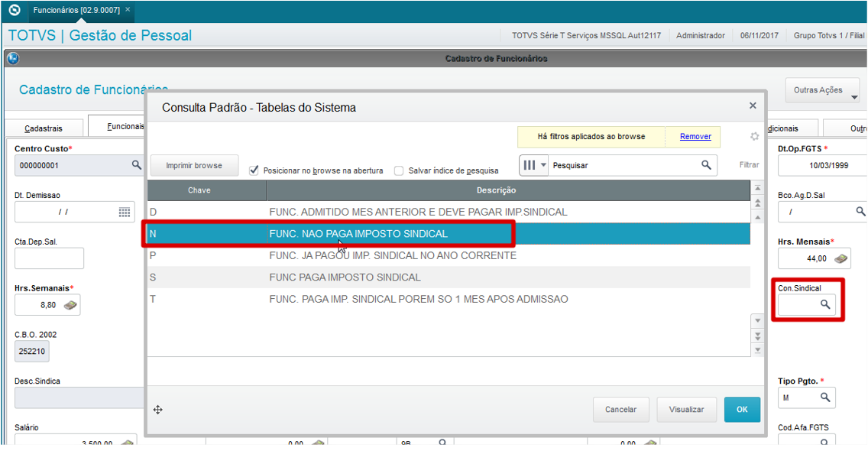Click round icon on Cadastro de Funcionários bar
This screenshot has height=451, width=868.
click(13, 58)
